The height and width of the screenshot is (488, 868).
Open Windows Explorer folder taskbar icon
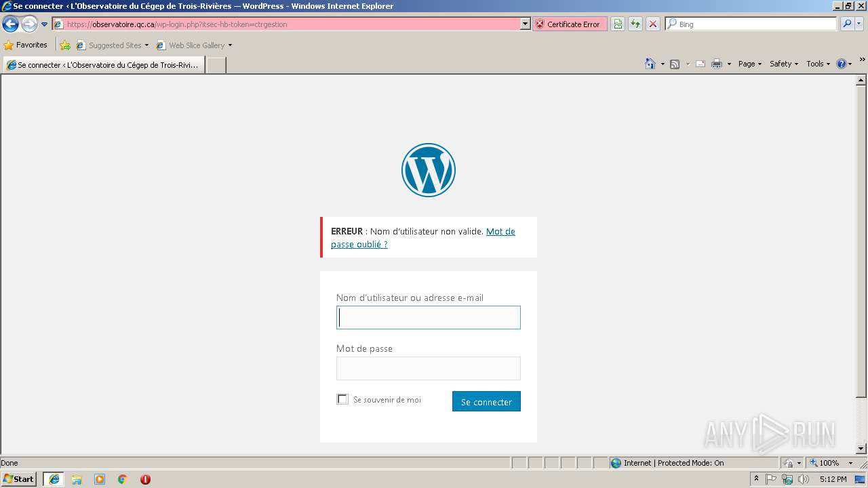pos(77,479)
